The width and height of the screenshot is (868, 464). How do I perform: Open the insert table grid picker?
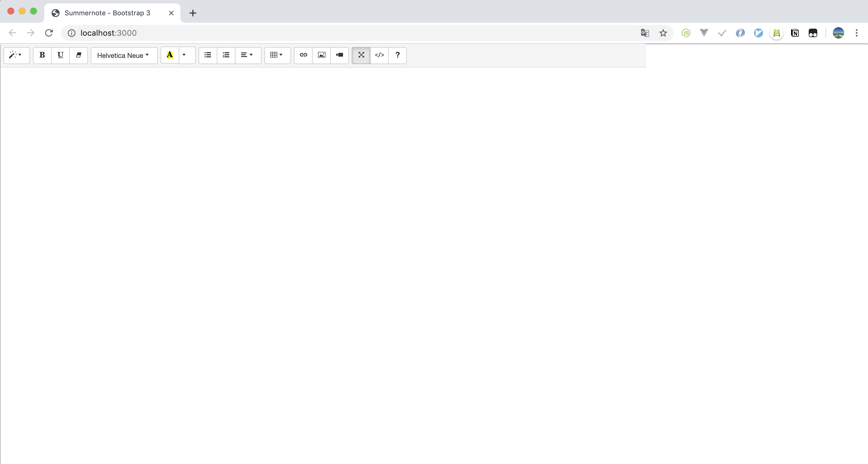[277, 55]
